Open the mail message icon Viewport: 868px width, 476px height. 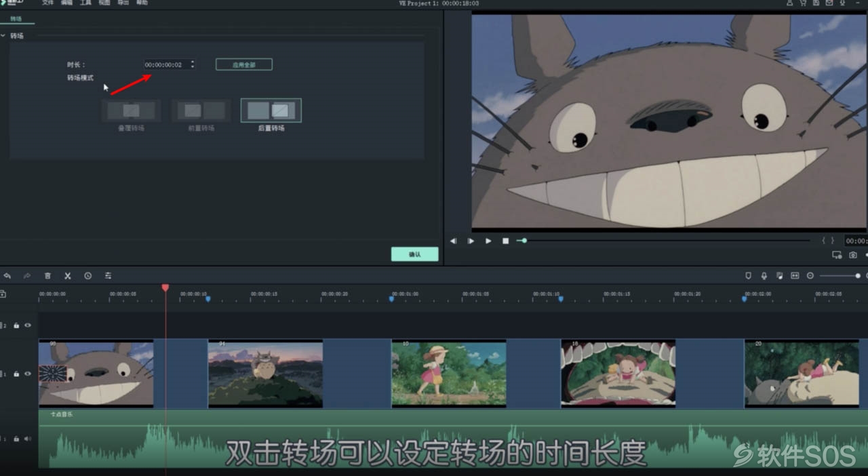[x=829, y=3]
